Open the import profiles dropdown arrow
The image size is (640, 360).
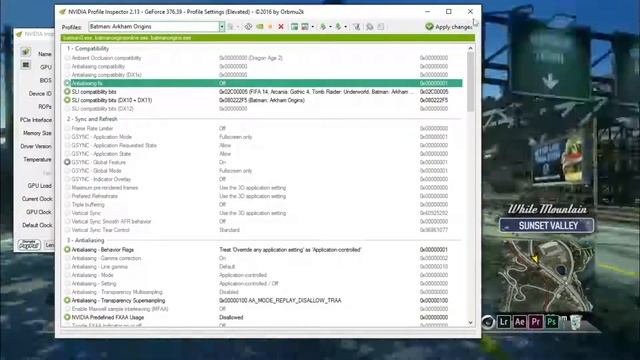(x=346, y=27)
